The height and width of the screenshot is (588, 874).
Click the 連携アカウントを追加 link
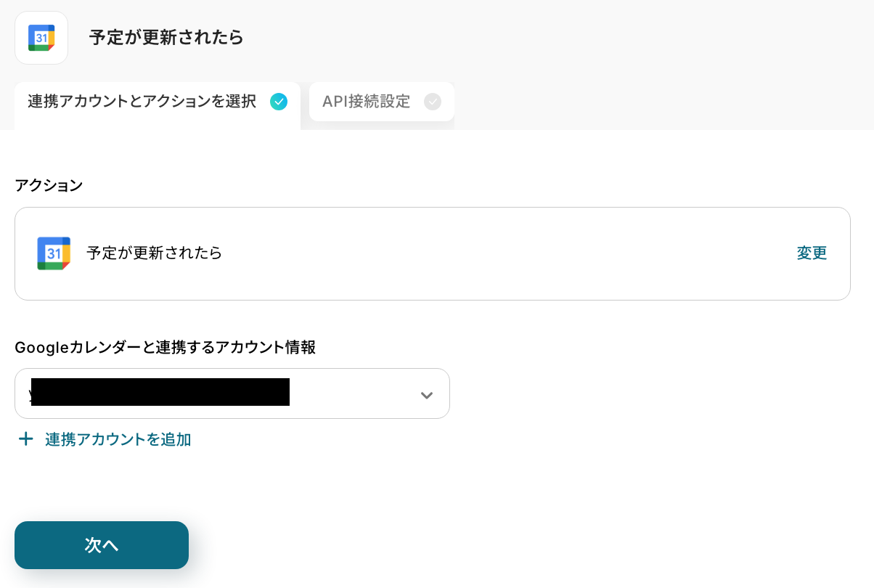click(118, 439)
